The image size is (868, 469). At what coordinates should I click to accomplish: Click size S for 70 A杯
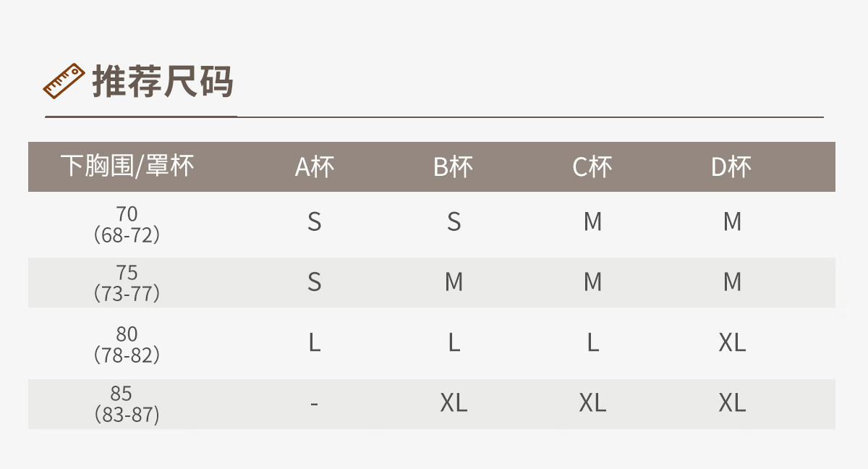[x=314, y=221]
